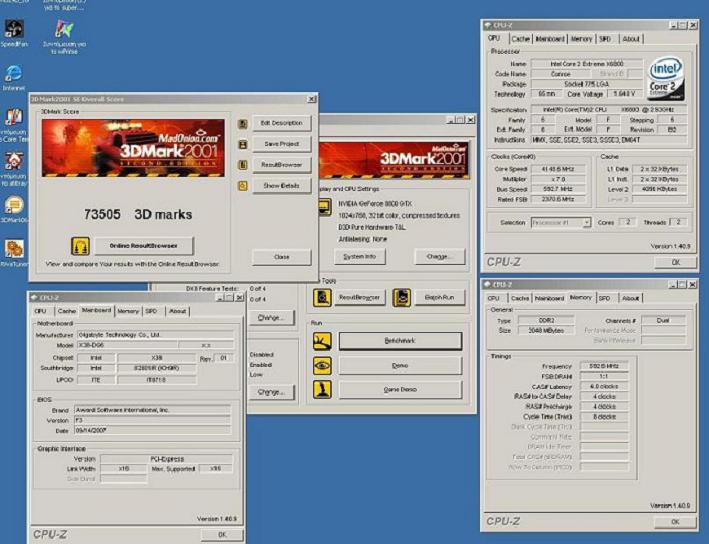
Task: Click the 73505 3D marks score text
Action: coord(138,214)
